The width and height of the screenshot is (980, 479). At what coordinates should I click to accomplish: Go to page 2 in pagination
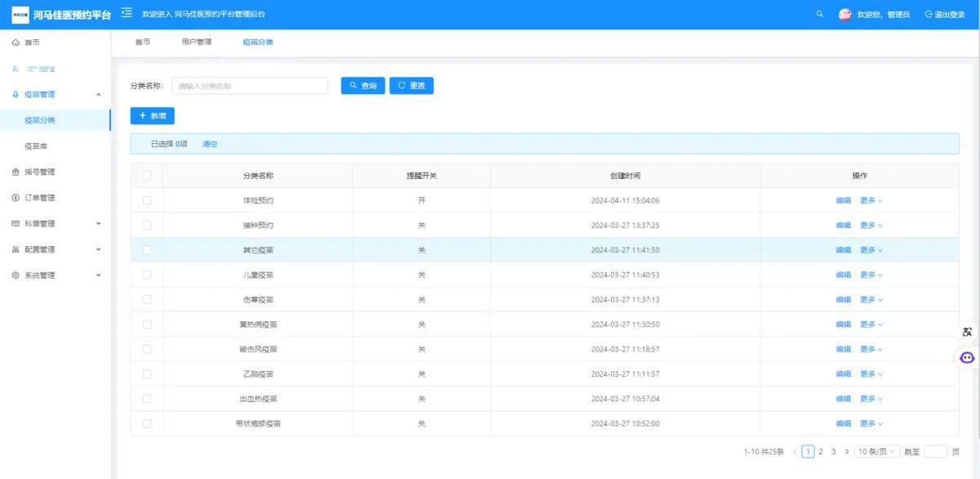click(821, 451)
